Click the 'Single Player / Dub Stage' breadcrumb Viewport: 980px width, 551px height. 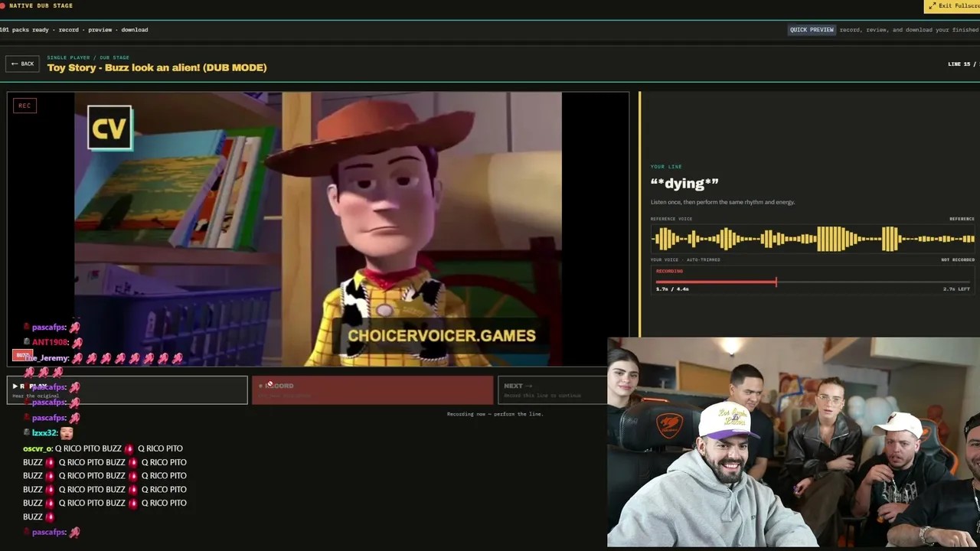(88, 57)
